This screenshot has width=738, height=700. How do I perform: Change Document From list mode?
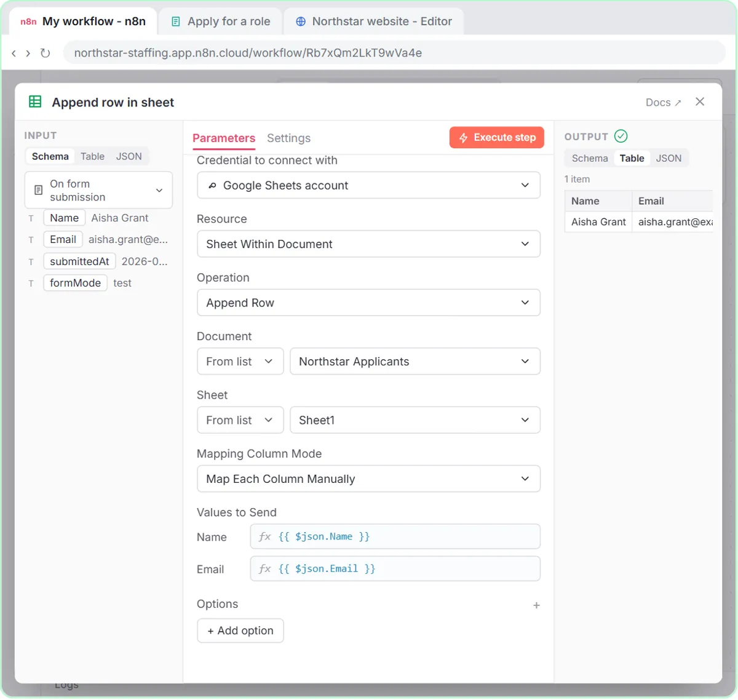click(x=240, y=362)
